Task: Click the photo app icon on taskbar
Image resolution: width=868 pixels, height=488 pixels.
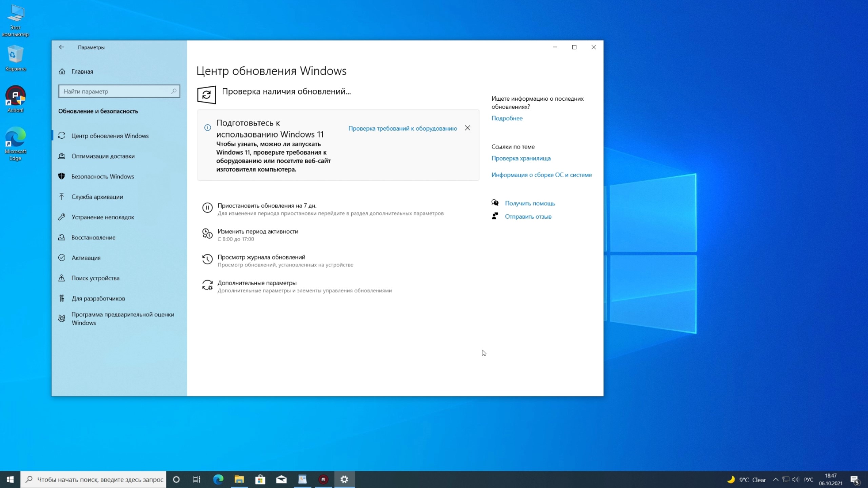Action: [x=302, y=480]
